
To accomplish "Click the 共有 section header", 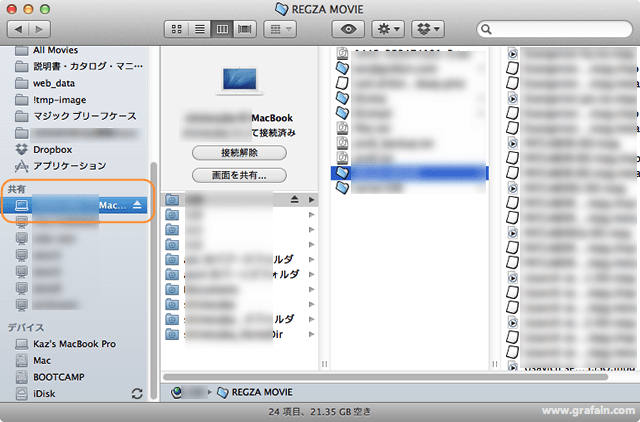I will tap(17, 189).
